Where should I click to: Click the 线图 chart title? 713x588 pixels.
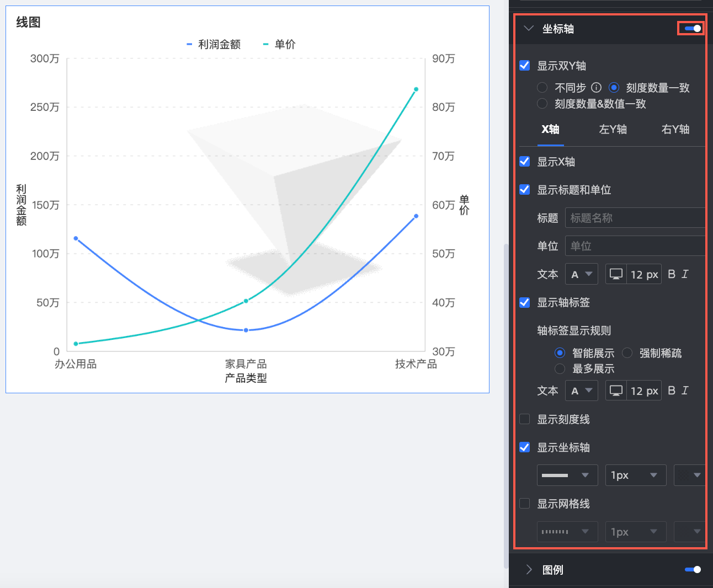(x=28, y=22)
